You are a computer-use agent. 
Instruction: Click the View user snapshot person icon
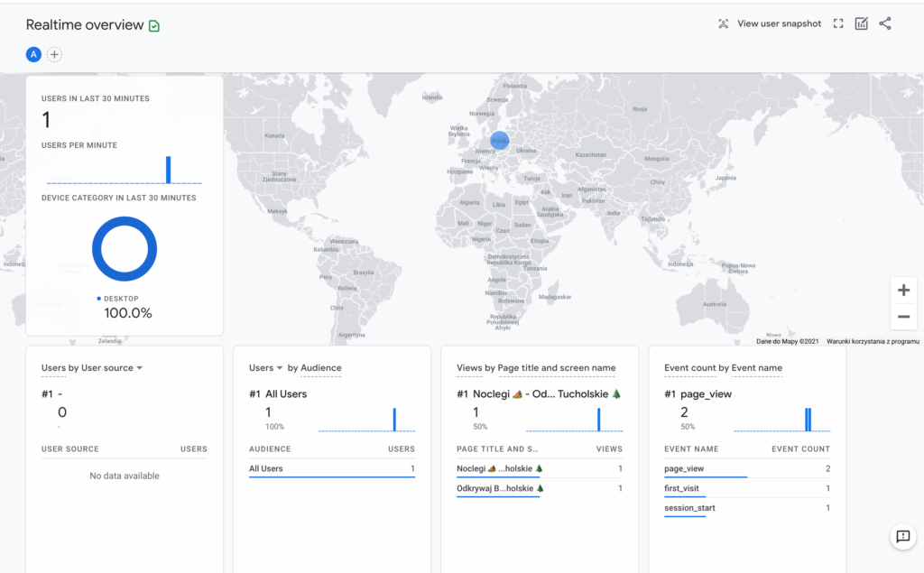(x=723, y=23)
